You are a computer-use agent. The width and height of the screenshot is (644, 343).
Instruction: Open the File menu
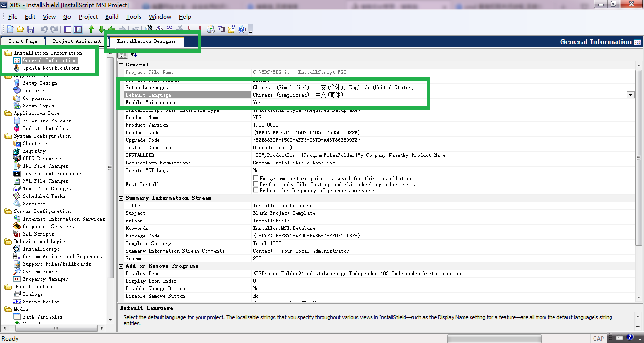coord(13,16)
